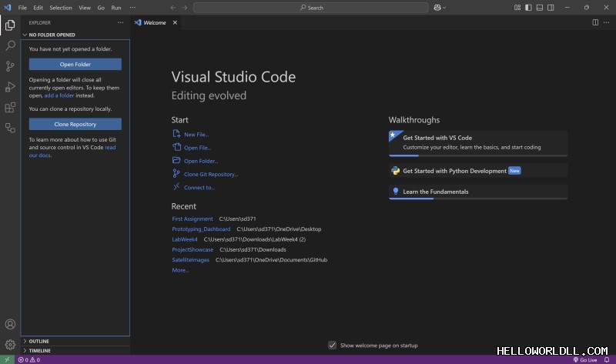Click the errors and warnings status indicator
Viewport: 616px width, 364px height.
(x=29, y=359)
